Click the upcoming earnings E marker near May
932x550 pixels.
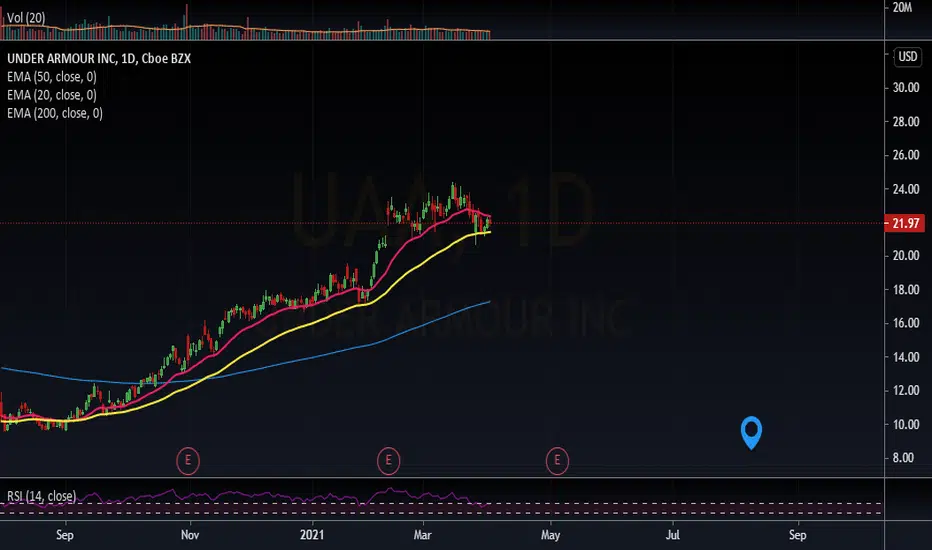click(x=557, y=460)
